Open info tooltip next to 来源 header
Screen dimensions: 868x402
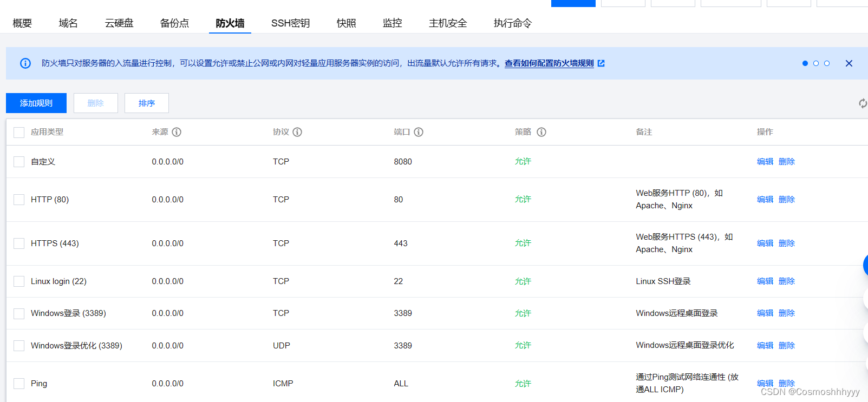coord(177,132)
